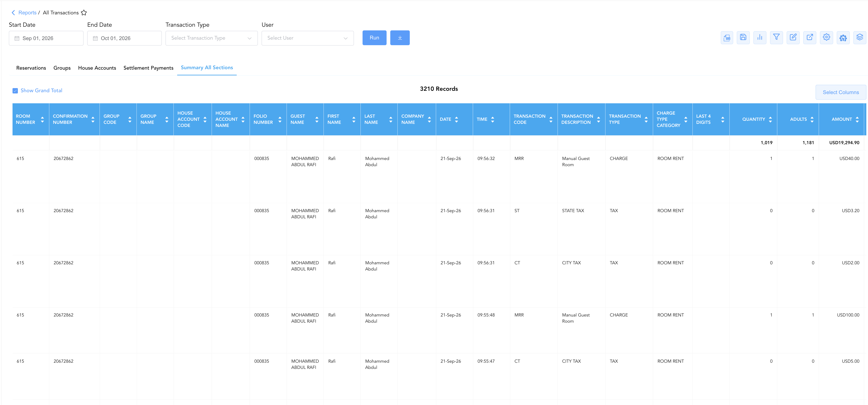Viewport: 868px width, 405px height.
Task: Open the bar chart view icon
Action: [760, 37]
